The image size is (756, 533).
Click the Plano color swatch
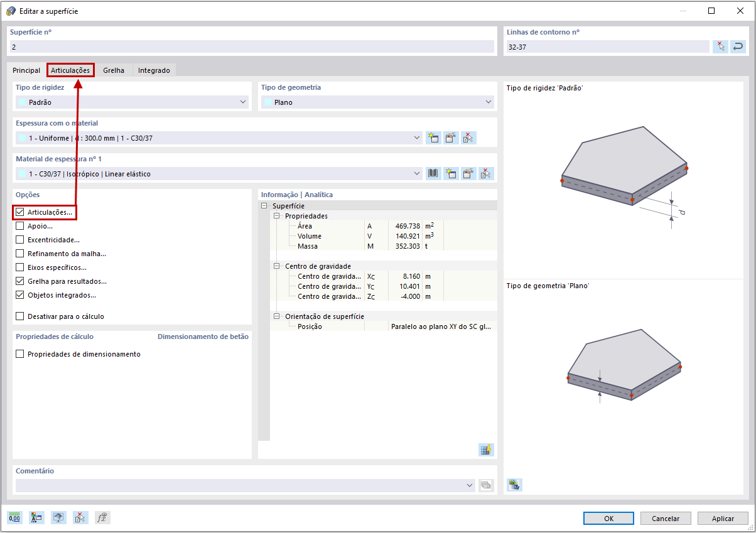267,102
